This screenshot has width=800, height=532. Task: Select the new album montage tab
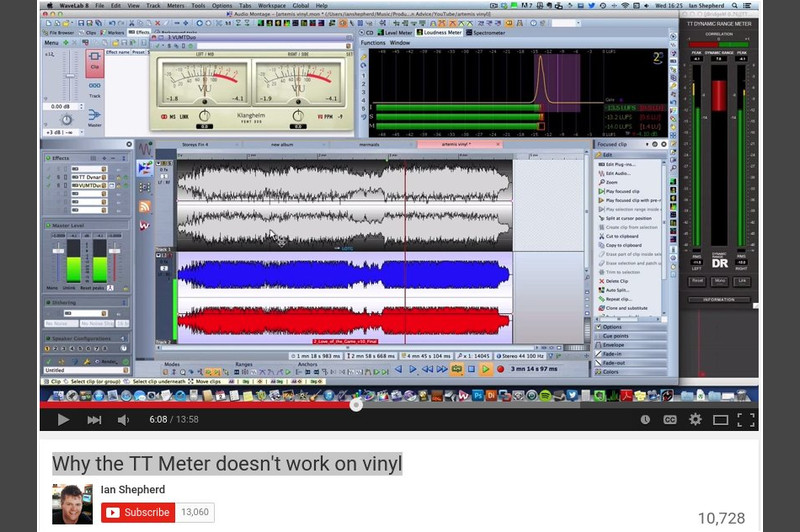284,144
